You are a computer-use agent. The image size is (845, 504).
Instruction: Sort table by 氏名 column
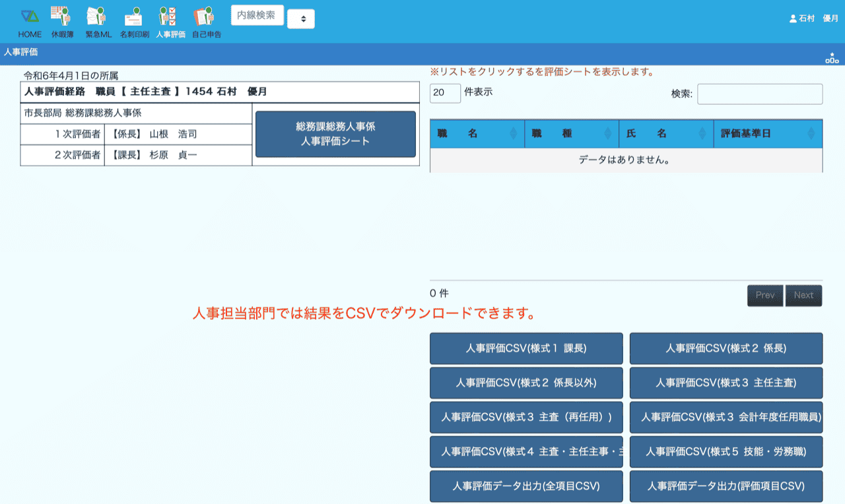click(x=665, y=134)
